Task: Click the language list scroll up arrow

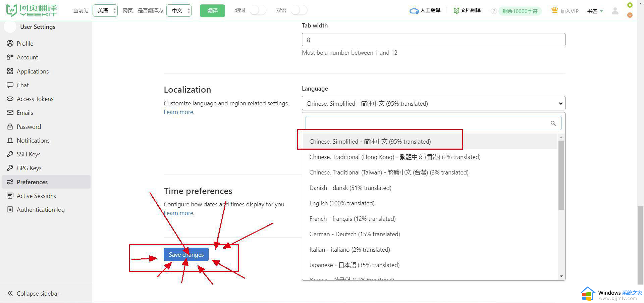Action: pos(561,137)
